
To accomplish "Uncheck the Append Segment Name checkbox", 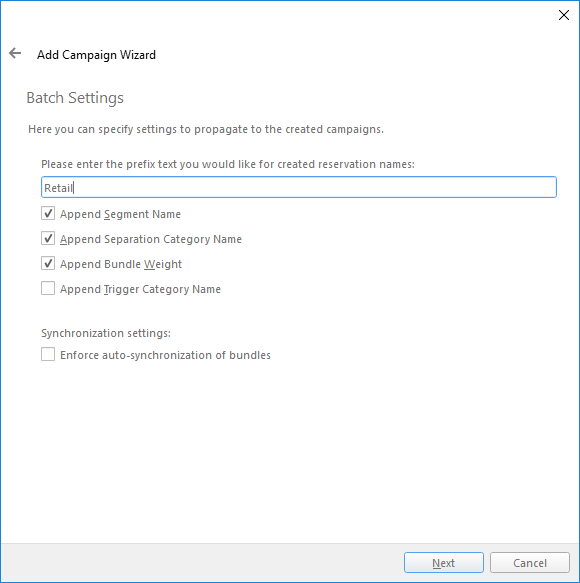I will (x=48, y=213).
